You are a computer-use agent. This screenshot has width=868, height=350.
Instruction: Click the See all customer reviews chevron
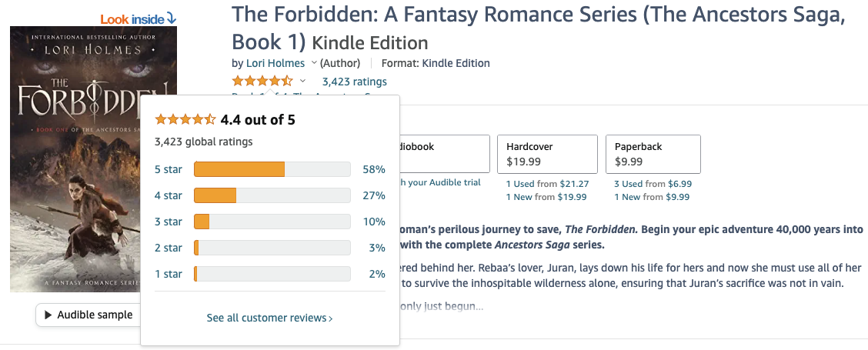tap(331, 318)
